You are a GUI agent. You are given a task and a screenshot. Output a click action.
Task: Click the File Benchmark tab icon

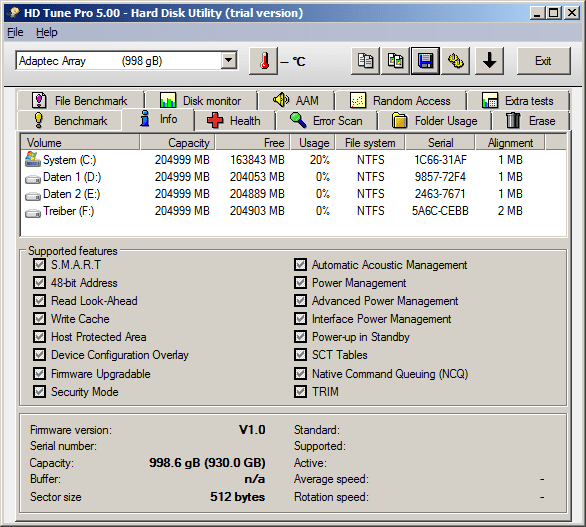pos(39,101)
